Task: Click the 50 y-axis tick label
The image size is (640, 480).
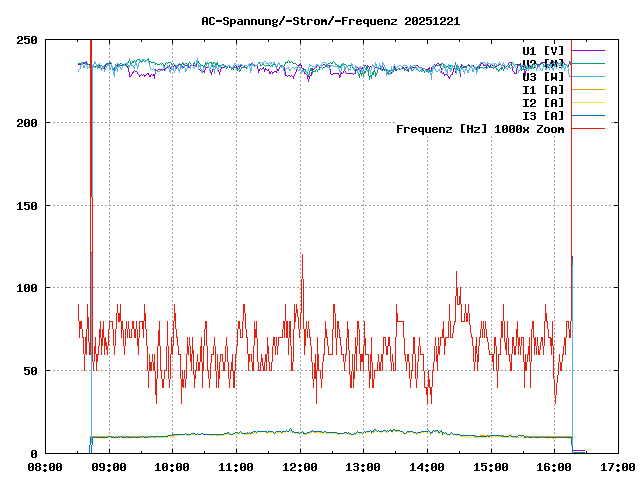Action: pyautogui.click(x=30, y=371)
